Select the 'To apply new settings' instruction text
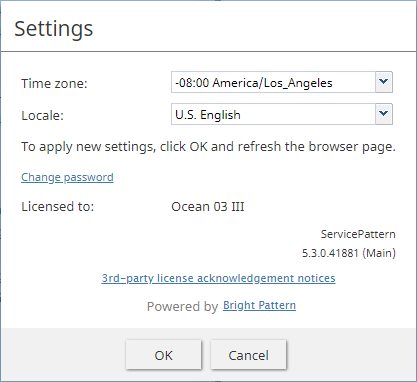 (208, 147)
